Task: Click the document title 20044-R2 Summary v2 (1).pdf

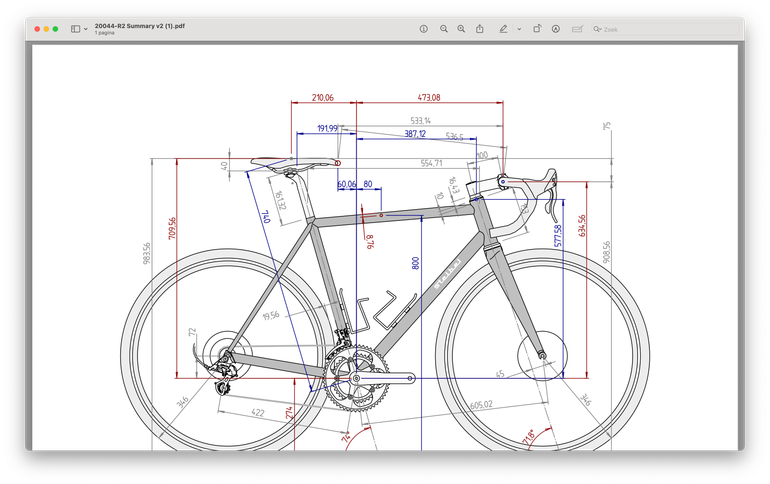Action: [139, 26]
